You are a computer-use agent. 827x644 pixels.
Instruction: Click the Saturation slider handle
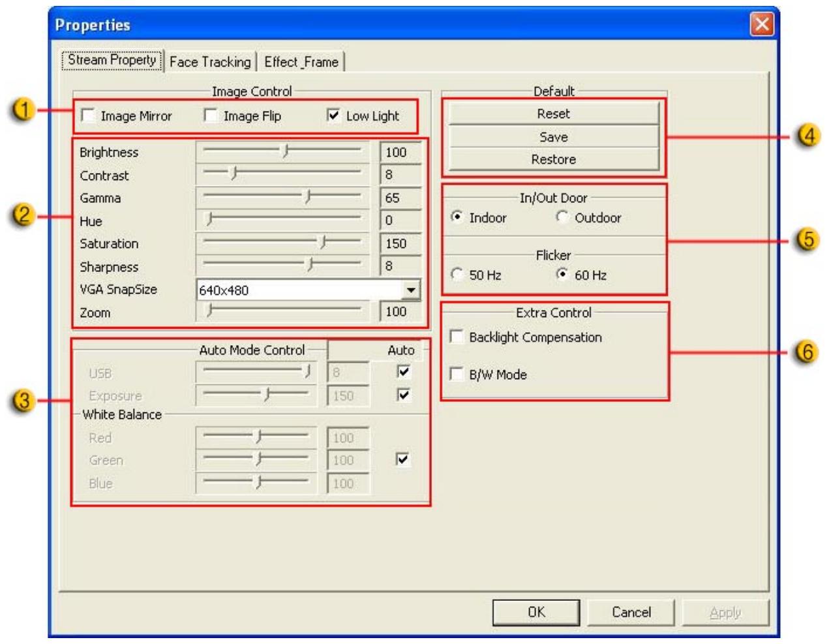coord(323,243)
